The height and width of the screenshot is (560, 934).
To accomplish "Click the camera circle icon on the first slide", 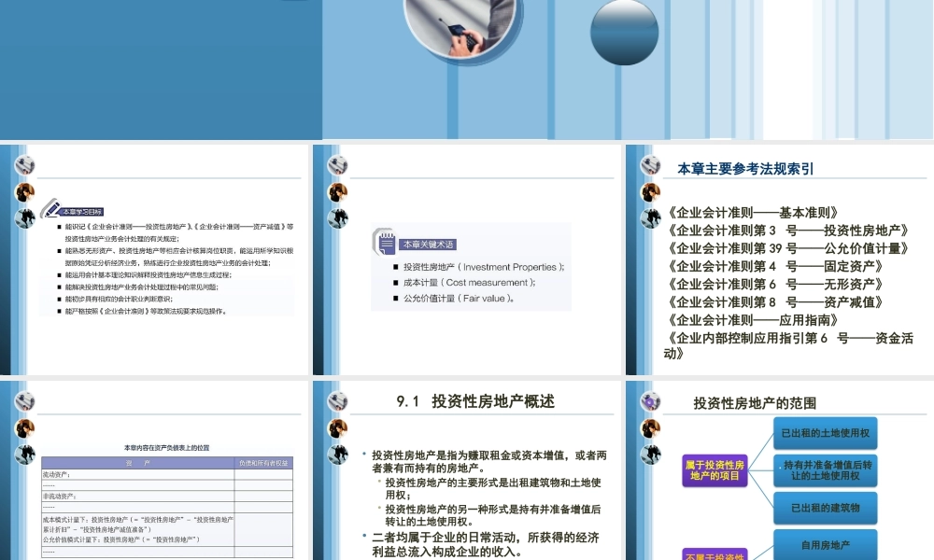I will click(x=25, y=165).
